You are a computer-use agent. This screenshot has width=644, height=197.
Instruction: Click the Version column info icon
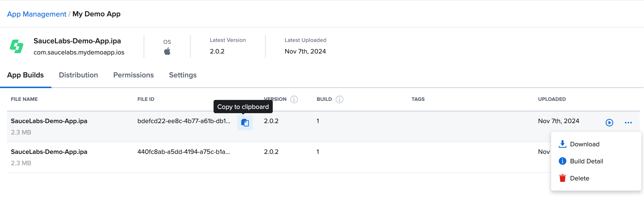[x=294, y=99]
